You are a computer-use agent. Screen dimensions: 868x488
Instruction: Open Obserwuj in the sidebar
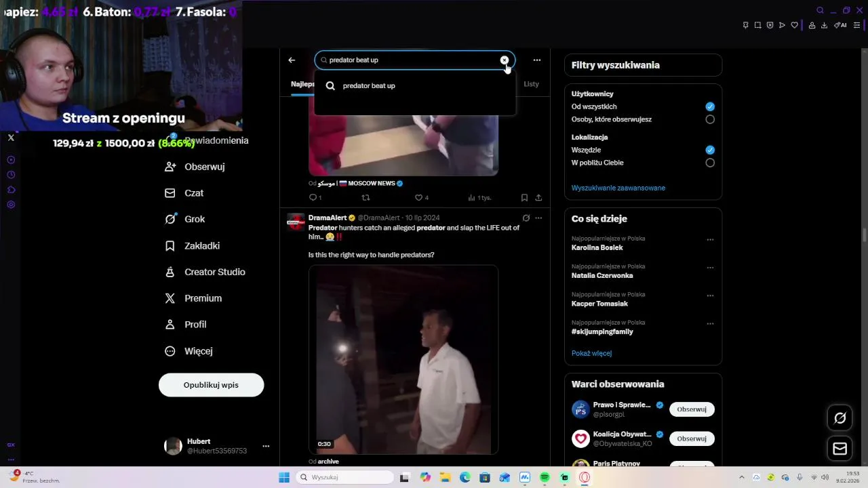pyautogui.click(x=195, y=167)
